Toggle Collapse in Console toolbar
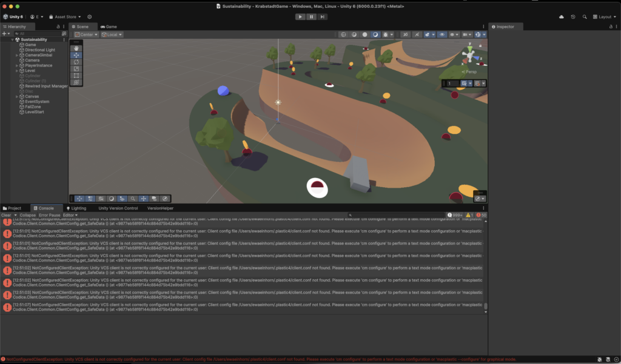The height and width of the screenshot is (364, 621). click(x=28, y=215)
